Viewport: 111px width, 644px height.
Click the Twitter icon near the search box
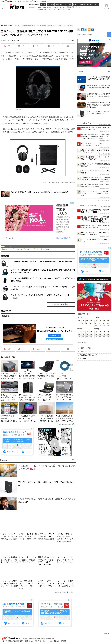tap(86, 30)
